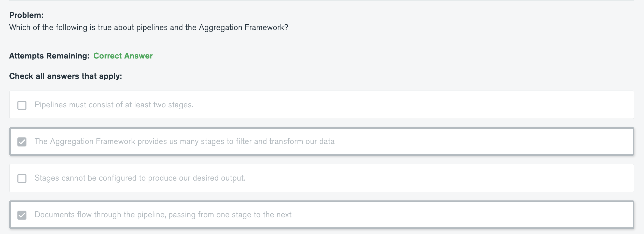Click the word 'Problem' above the question

pos(25,15)
